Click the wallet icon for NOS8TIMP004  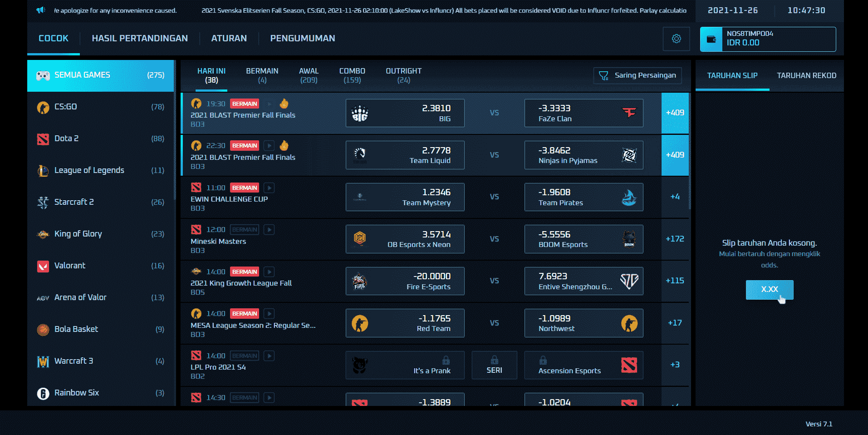[711, 39]
